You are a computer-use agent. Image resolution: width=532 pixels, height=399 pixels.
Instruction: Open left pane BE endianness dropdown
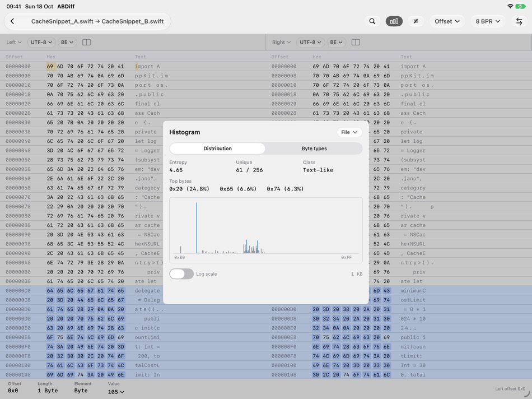click(x=67, y=42)
